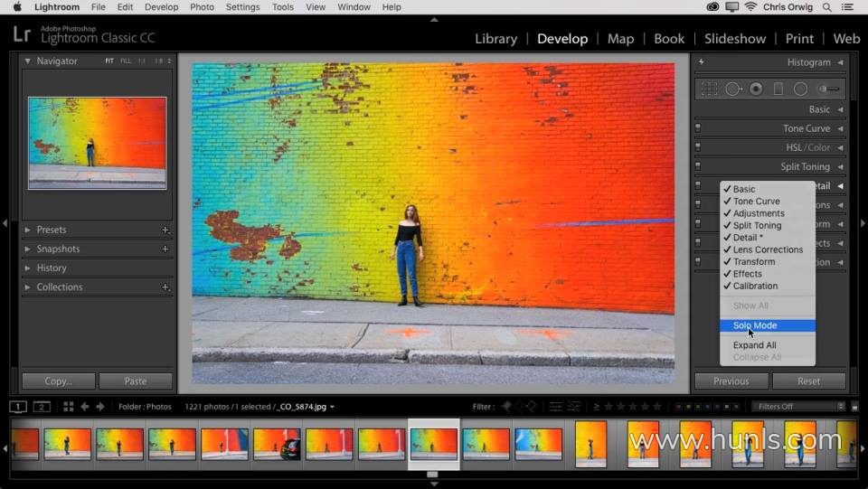Viewport: 868px width, 489px height.
Task: Go forward with the right arrow icon
Action: pyautogui.click(x=100, y=407)
